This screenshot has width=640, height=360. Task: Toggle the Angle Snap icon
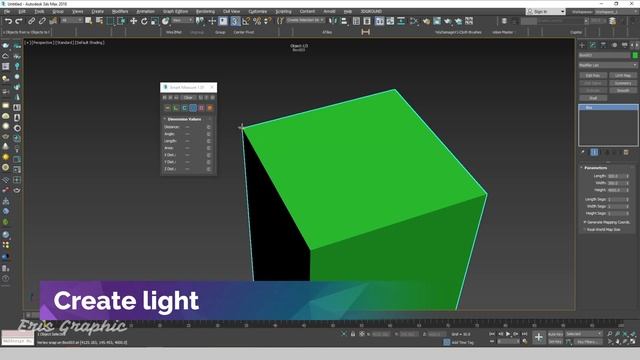click(246, 21)
